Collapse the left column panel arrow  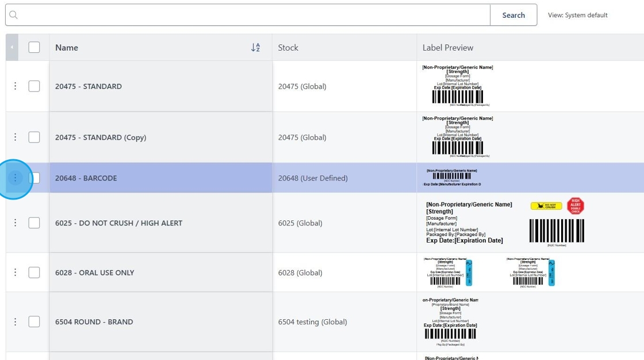pyautogui.click(x=12, y=47)
